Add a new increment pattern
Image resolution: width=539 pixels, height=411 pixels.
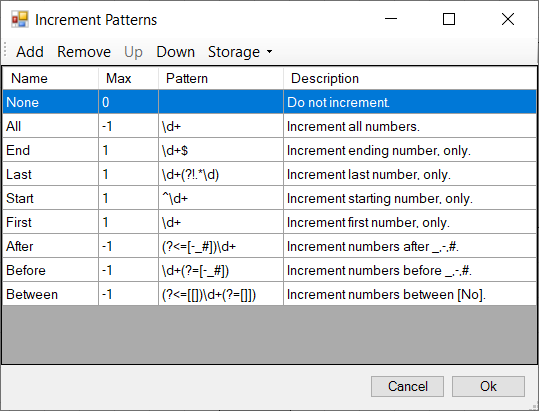coord(30,52)
